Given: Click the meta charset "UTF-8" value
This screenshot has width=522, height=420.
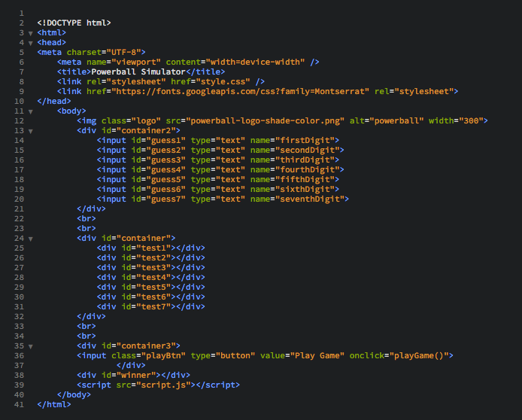Looking at the screenshot, I should click(123, 52).
